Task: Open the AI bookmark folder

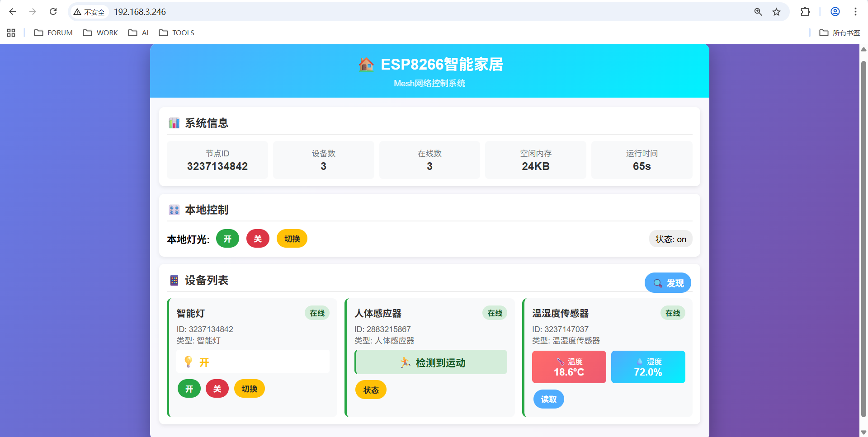Action: (x=138, y=33)
